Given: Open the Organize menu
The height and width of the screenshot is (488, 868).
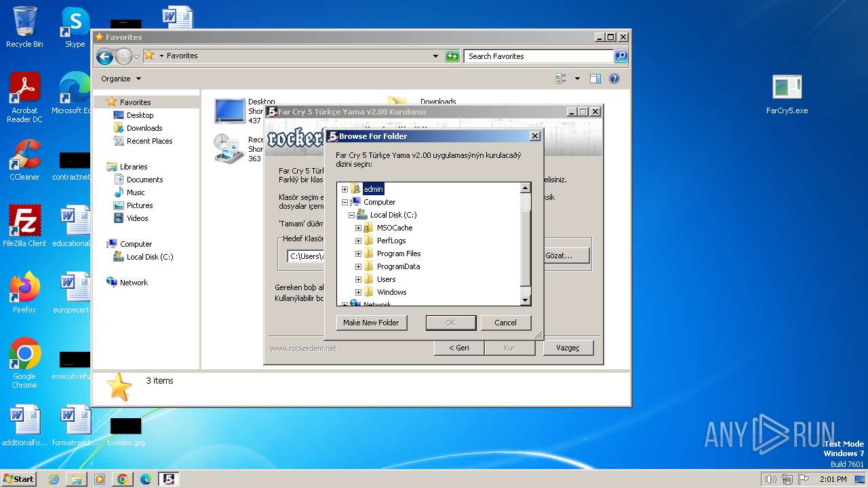Looking at the screenshot, I should tap(121, 79).
